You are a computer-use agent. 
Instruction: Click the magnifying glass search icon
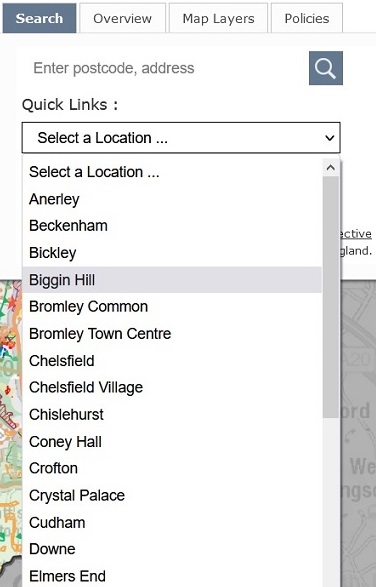[x=325, y=68]
